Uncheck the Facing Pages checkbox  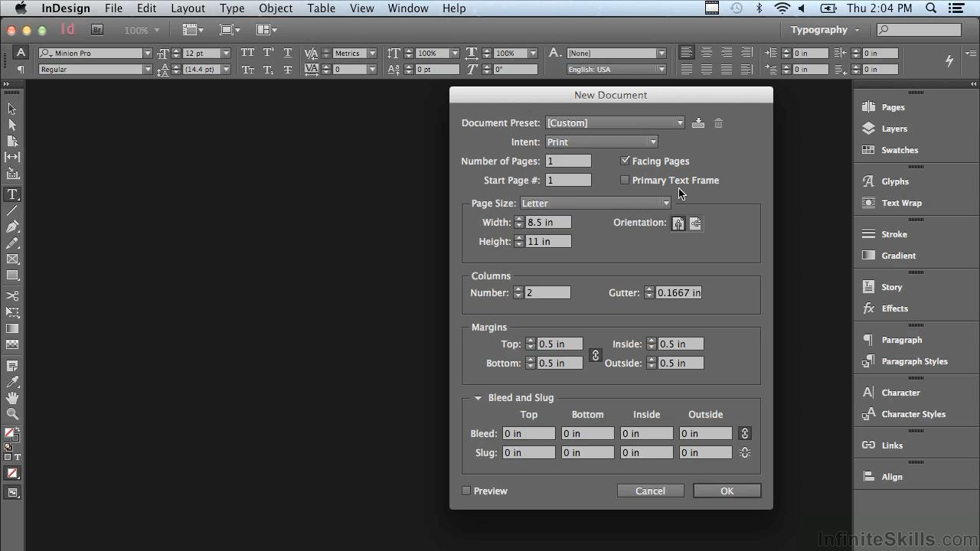tap(626, 161)
